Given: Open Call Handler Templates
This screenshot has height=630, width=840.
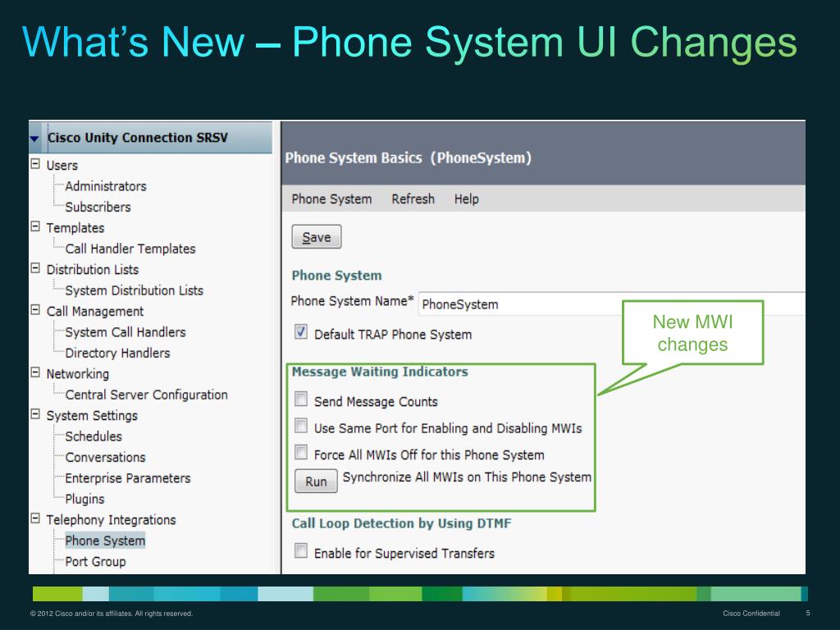Looking at the screenshot, I should [130, 249].
